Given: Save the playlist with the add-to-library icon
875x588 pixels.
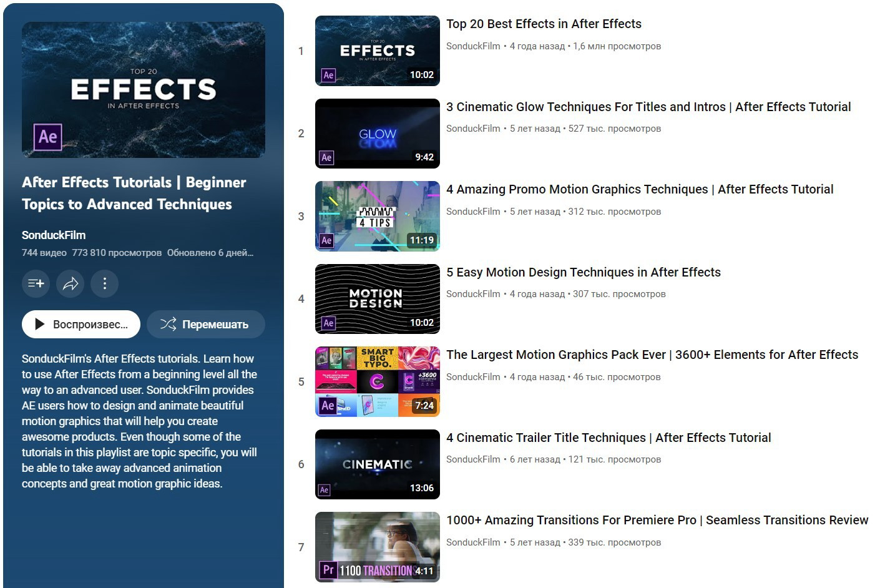Looking at the screenshot, I should [x=36, y=283].
